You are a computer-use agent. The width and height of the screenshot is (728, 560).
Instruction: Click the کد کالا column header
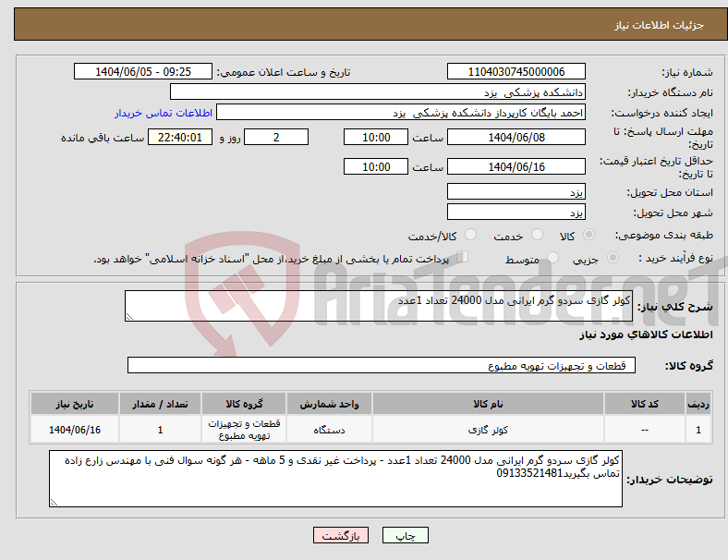click(645, 404)
